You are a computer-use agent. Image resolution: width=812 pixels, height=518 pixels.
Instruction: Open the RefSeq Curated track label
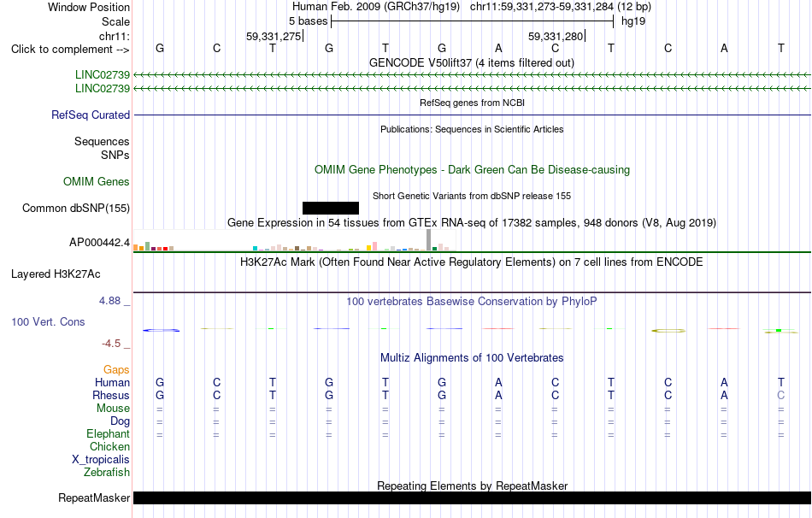click(x=91, y=115)
